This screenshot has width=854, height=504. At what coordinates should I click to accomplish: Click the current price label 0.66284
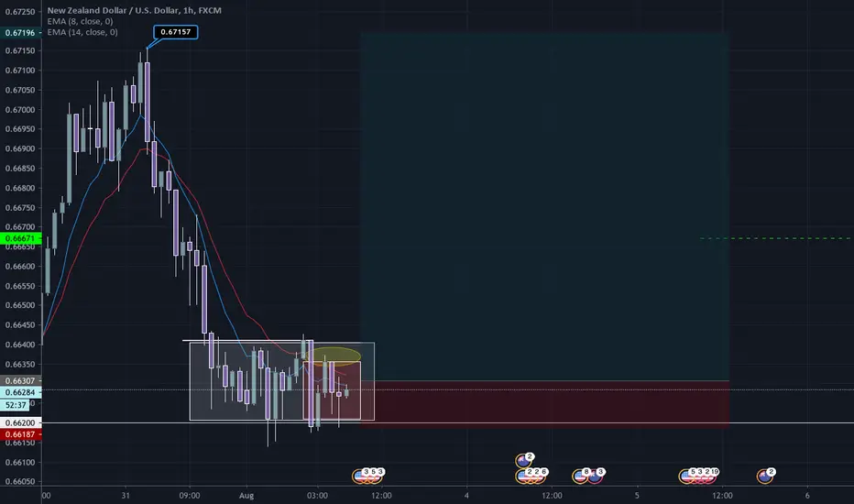[x=21, y=392]
